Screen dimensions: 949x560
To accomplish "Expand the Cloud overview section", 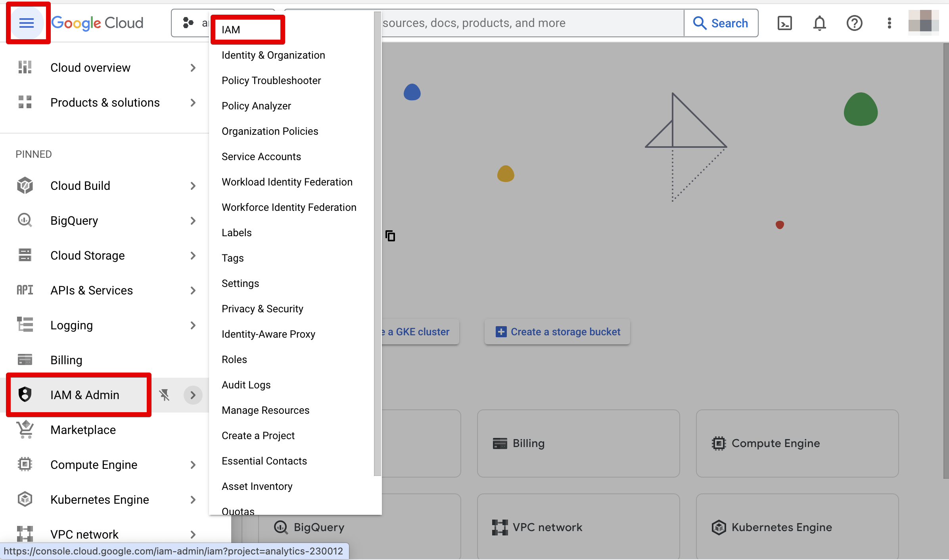I will (x=193, y=67).
